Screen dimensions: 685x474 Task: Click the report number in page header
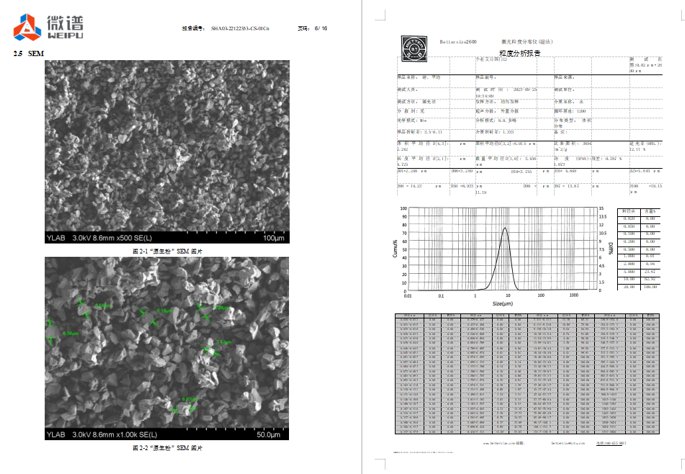pyautogui.click(x=225, y=29)
